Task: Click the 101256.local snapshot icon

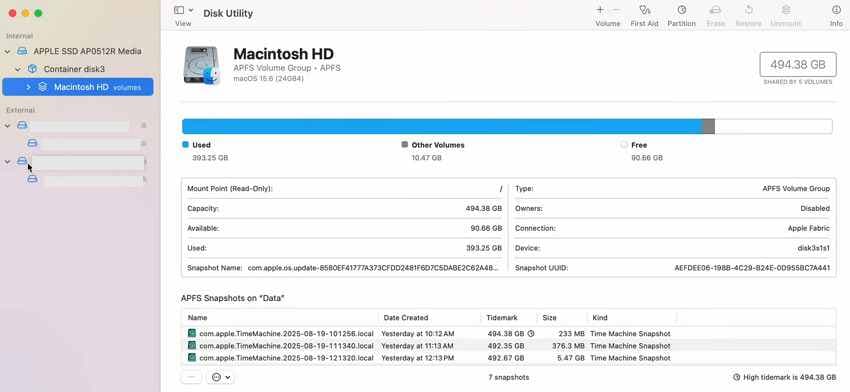Action: click(191, 333)
